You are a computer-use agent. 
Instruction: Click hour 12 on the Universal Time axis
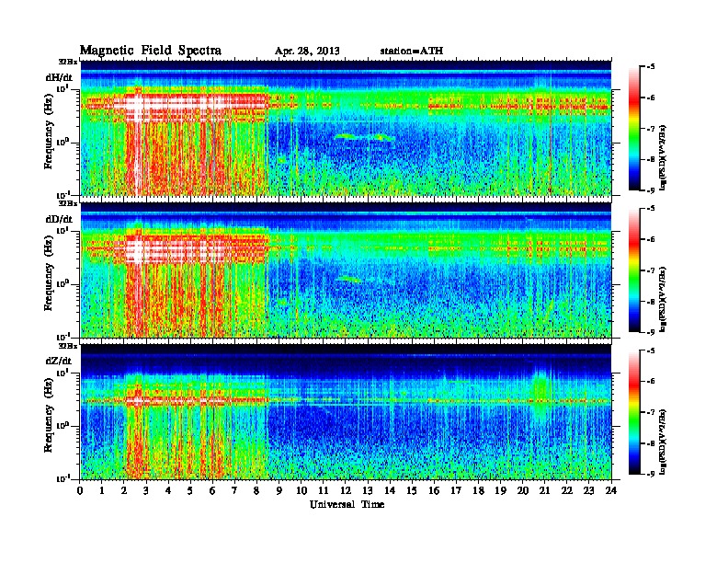(346, 490)
